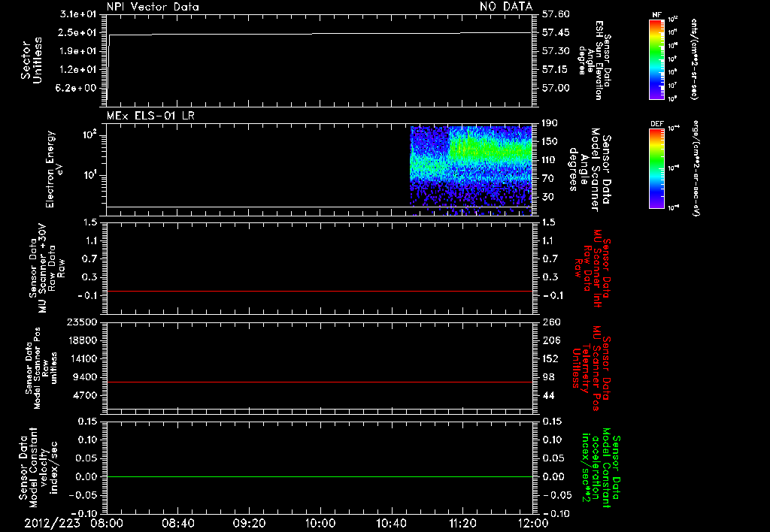The width and height of the screenshot is (770, 532).
Task: Click the DEF color bar gradient
Action: pyautogui.click(x=656, y=168)
